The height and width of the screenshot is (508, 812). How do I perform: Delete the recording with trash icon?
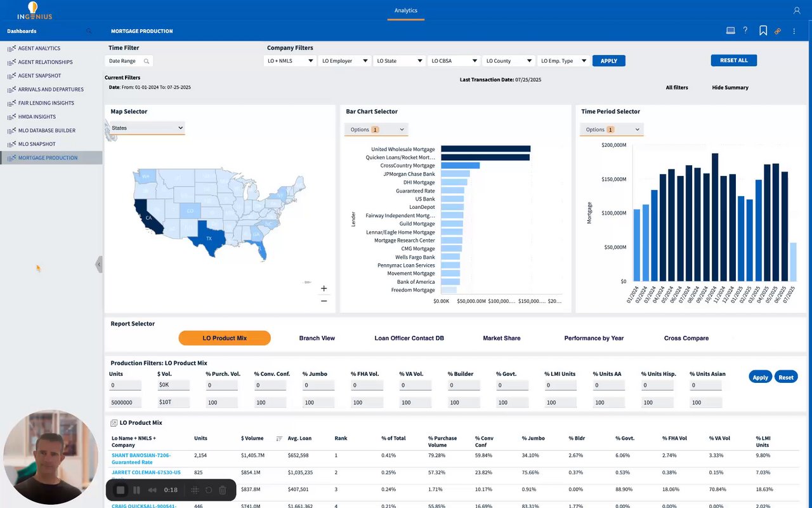click(223, 490)
